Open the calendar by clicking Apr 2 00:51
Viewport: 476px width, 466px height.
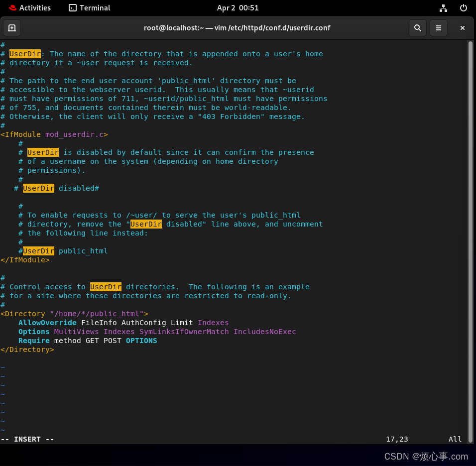tap(238, 7)
